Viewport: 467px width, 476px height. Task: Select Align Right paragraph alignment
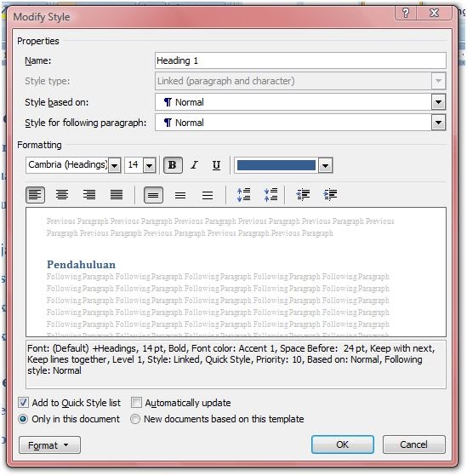coord(89,195)
